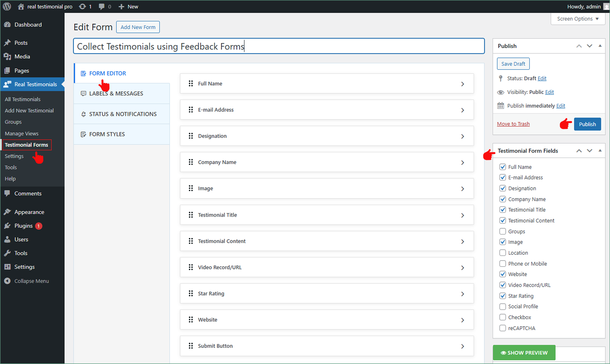The width and height of the screenshot is (610, 364).
Task: Click the drag handle for Designation
Action: (191, 136)
